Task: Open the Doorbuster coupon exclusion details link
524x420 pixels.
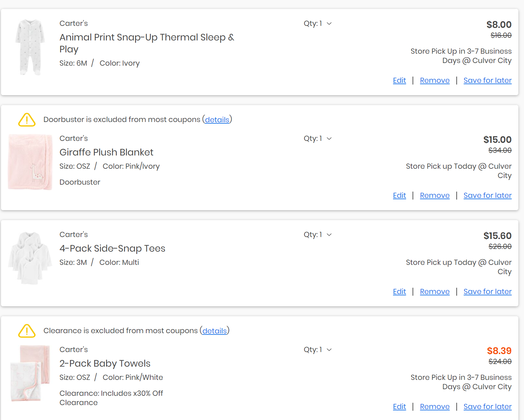Action: (x=217, y=120)
